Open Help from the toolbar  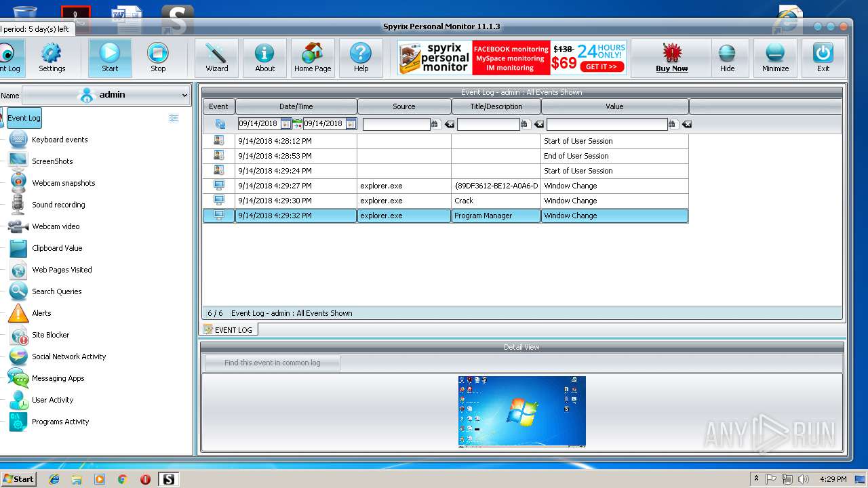[361, 58]
